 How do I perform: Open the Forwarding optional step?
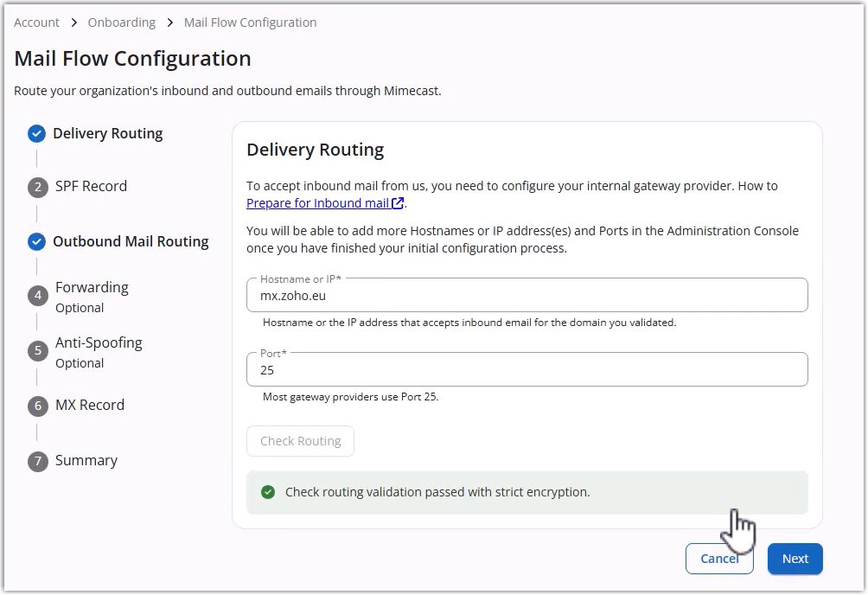(92, 288)
